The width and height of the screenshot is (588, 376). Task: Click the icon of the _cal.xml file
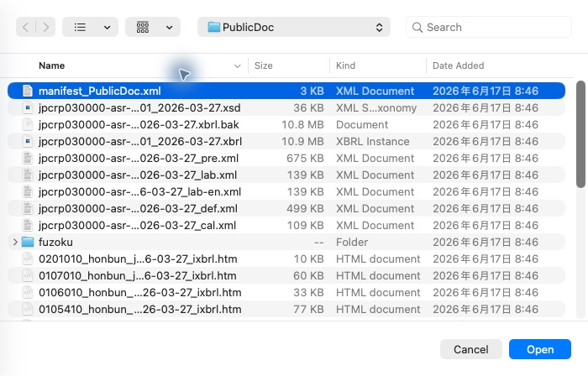28,226
